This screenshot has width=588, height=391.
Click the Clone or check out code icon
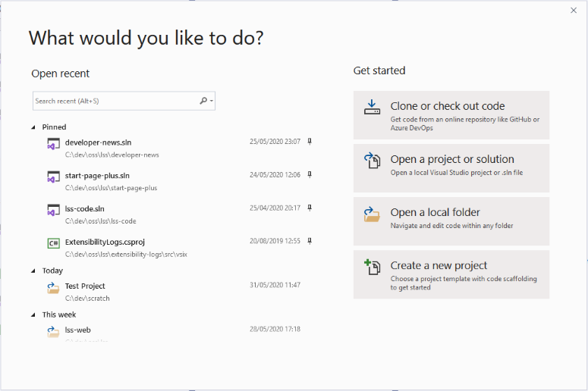point(372,107)
